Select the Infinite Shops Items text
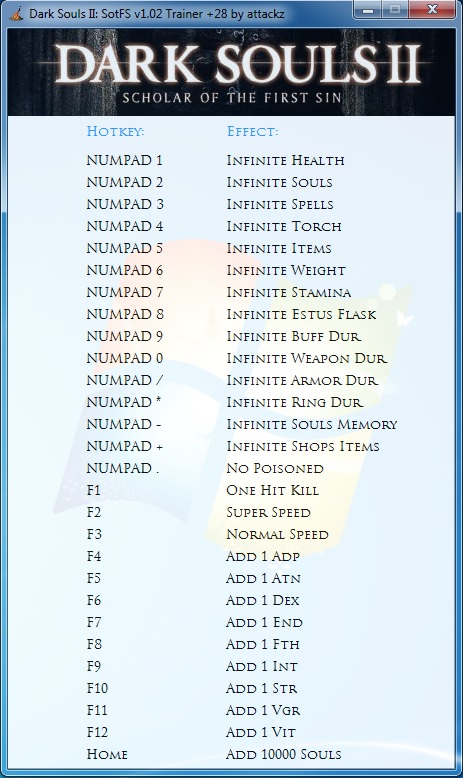 (303, 446)
